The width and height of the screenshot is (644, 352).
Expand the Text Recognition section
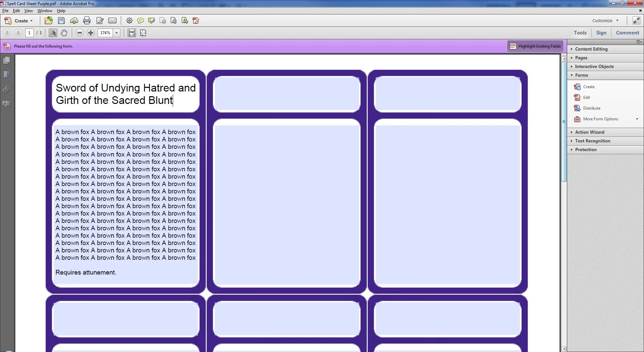point(605,141)
